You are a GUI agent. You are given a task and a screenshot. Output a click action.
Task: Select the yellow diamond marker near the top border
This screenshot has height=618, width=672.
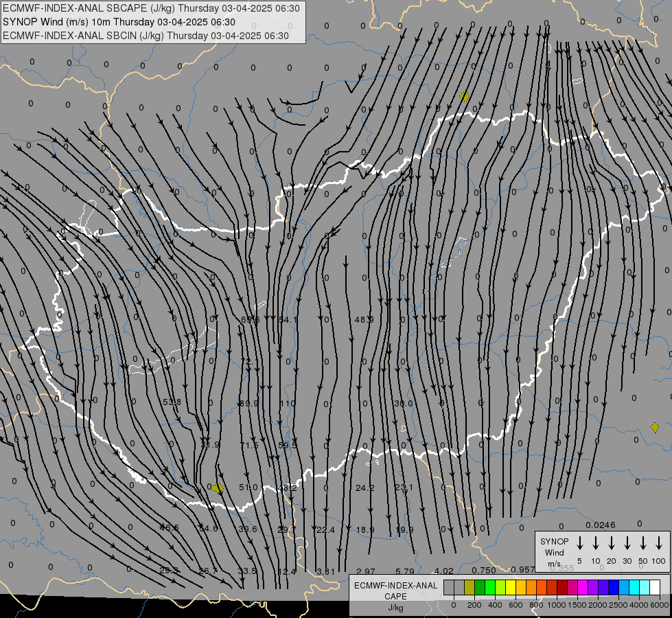[464, 97]
